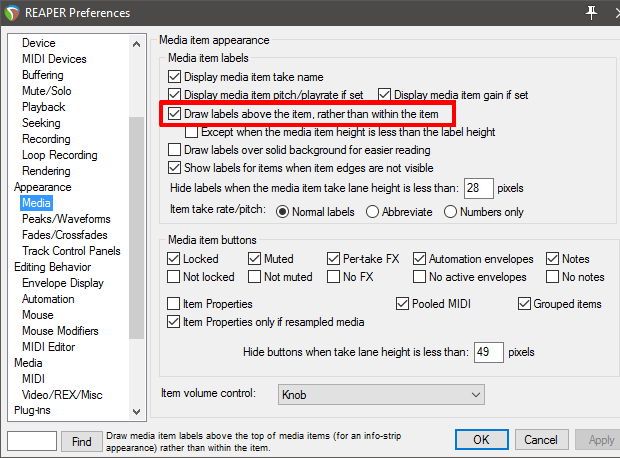Select the Editing Behavior category

pyautogui.click(x=53, y=267)
